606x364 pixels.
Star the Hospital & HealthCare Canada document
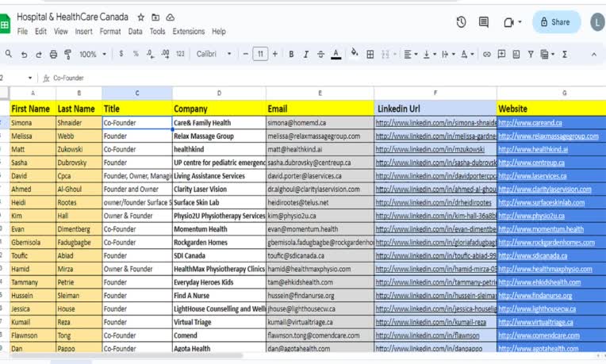(141, 17)
